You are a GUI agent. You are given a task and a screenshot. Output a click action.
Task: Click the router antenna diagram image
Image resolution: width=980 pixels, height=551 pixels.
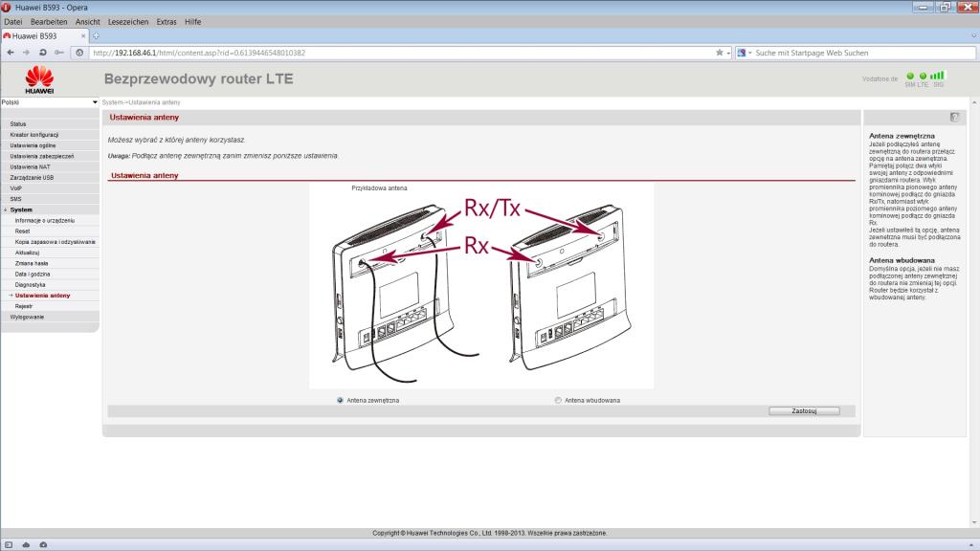tap(481, 285)
